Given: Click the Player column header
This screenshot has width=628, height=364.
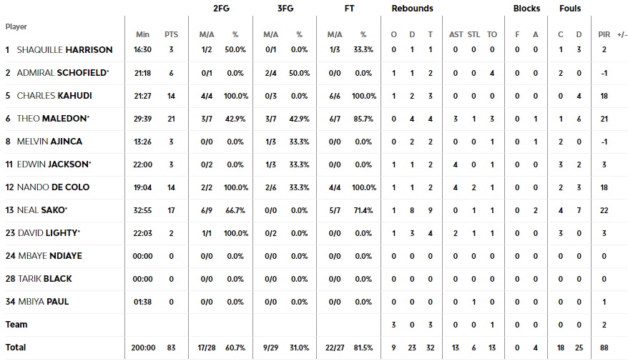Looking at the screenshot, I should [16, 26].
